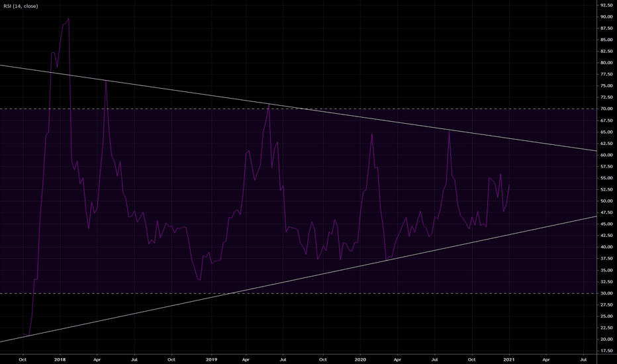Click the 92.50 price scale value
Screen dimensions: 617x364
coord(606,5)
